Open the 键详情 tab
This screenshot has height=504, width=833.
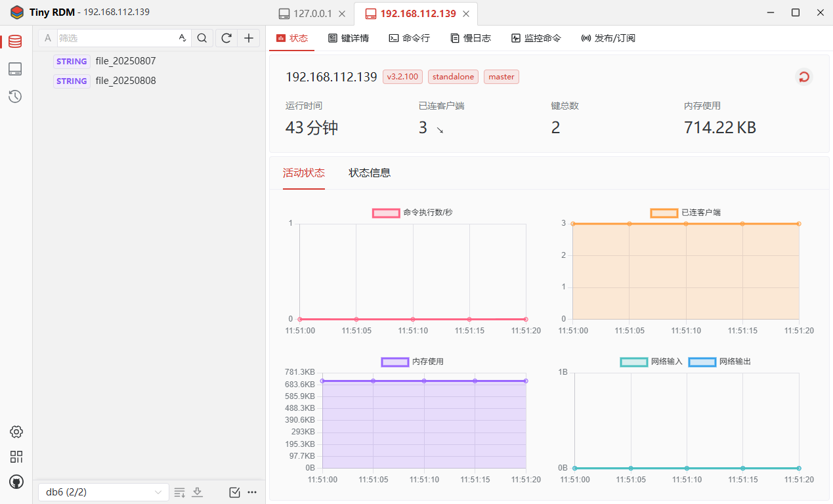(349, 38)
